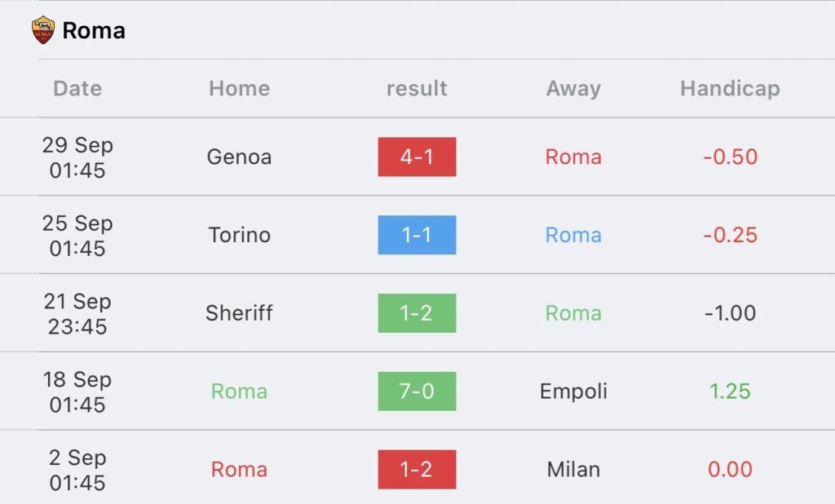
Task: Click the Milan away team name
Action: point(573,470)
